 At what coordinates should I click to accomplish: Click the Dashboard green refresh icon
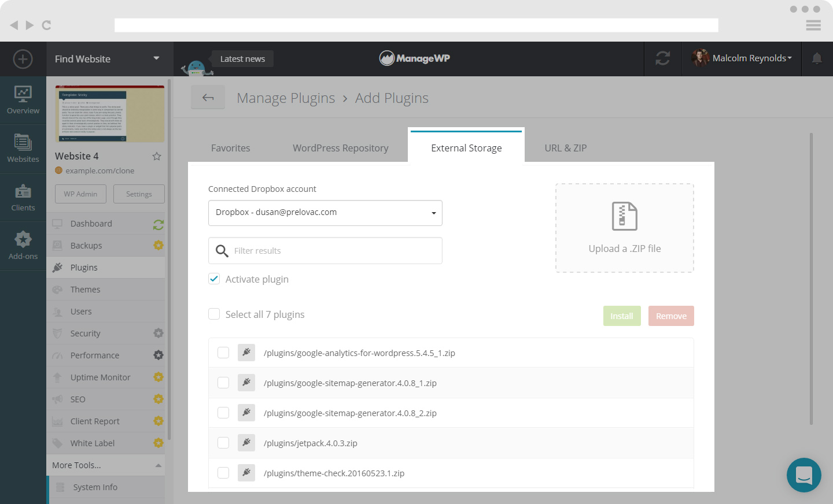point(159,224)
